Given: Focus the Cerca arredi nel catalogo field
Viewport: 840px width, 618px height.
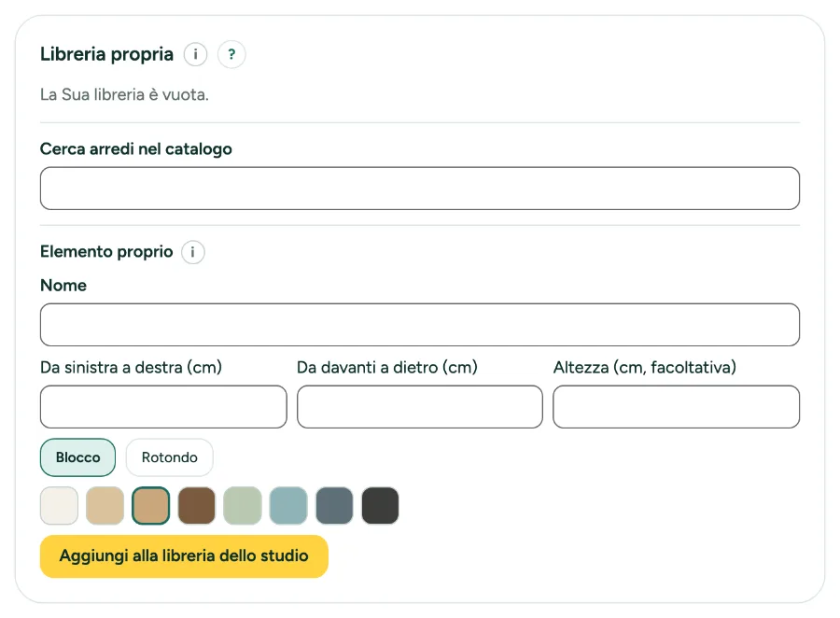Looking at the screenshot, I should point(420,189).
